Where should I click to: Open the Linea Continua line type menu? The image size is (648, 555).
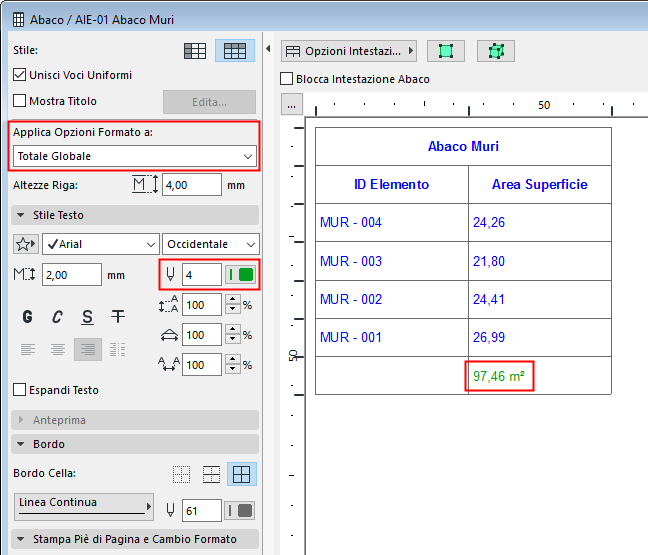click(x=85, y=505)
